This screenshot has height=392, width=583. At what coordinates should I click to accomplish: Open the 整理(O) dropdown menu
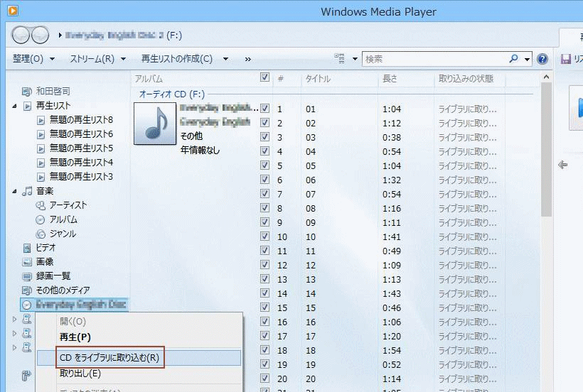tap(34, 59)
